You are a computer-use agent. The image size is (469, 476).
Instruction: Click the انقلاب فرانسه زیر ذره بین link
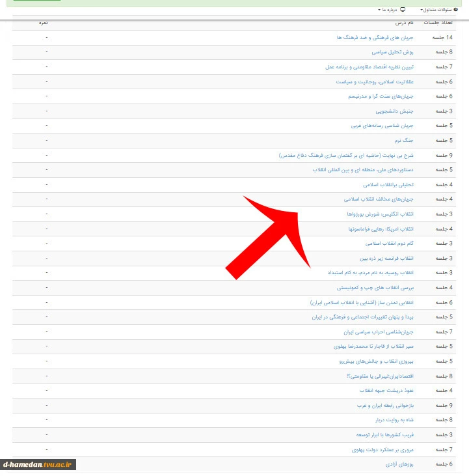386,258
